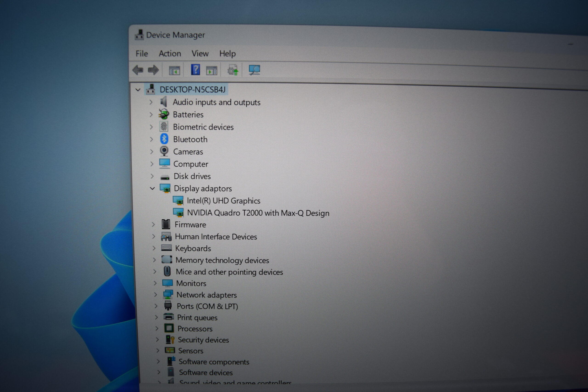The width and height of the screenshot is (588, 392).
Task: Select Human Interface Devices label
Action: pos(216,237)
